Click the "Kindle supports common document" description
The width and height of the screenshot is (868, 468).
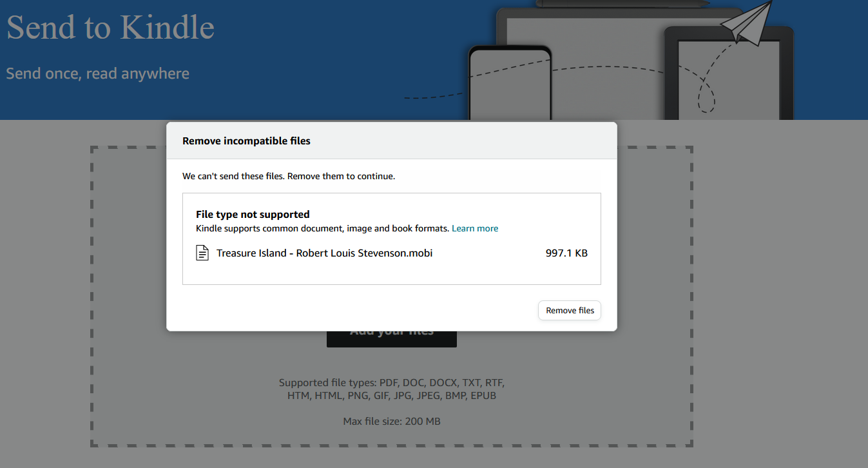322,228
